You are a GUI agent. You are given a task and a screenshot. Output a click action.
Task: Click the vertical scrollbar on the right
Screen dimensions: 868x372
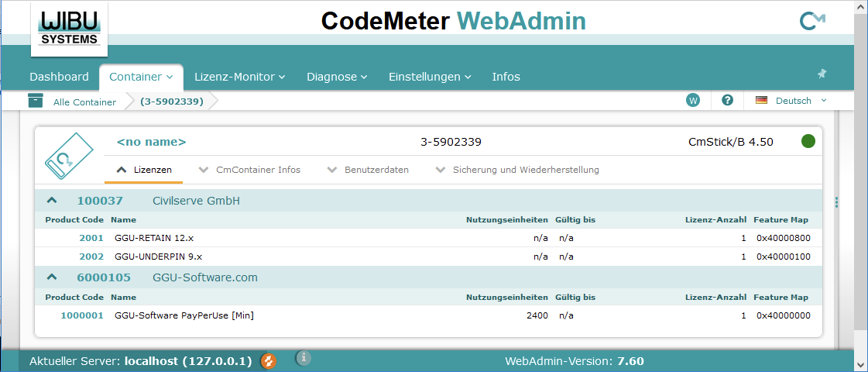coord(861,186)
